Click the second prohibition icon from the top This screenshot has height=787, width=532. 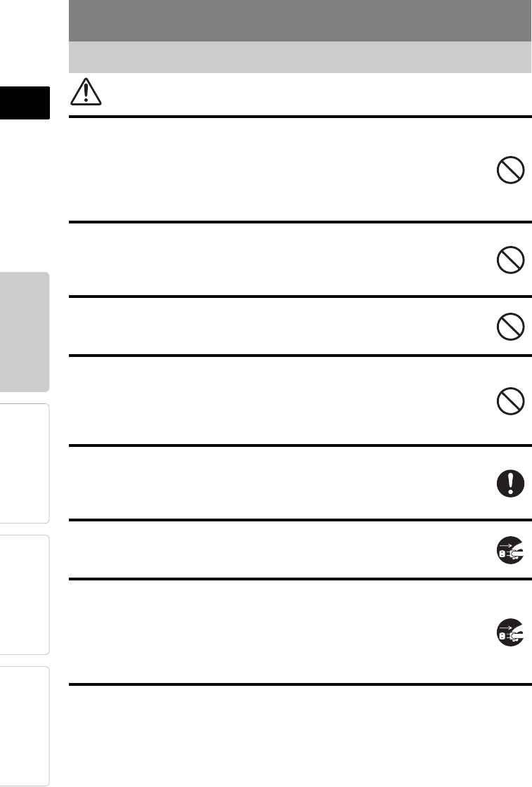pos(510,261)
